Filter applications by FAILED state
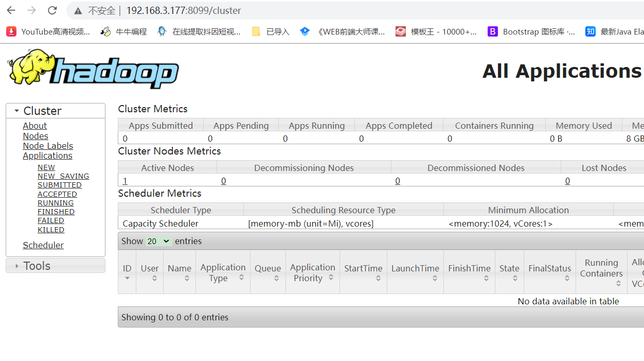 coord(51,220)
